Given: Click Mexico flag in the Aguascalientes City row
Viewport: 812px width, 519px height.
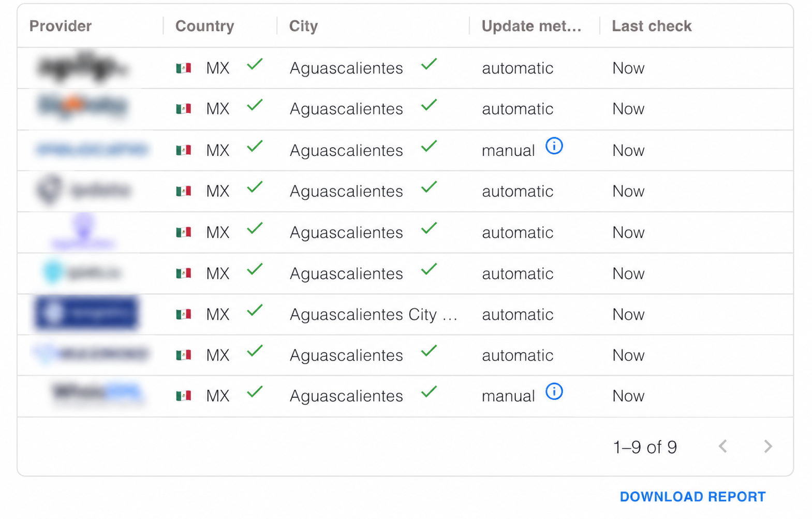Looking at the screenshot, I should [183, 314].
